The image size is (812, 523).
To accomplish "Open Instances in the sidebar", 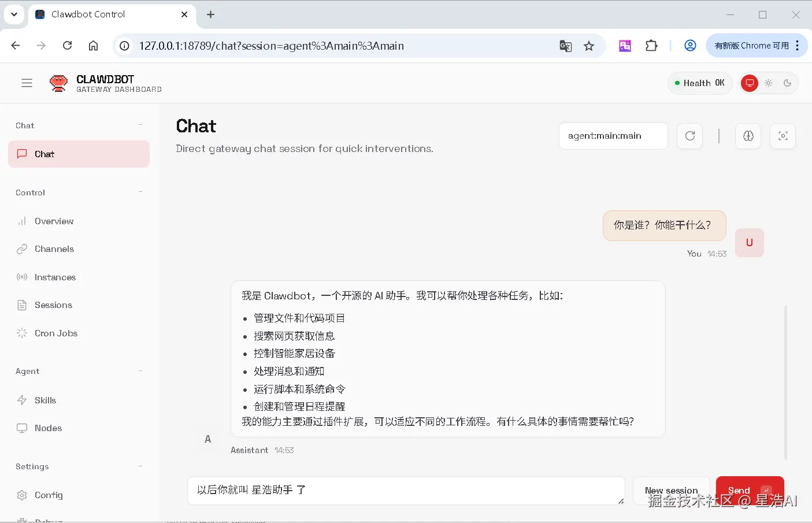I will pos(79,277).
